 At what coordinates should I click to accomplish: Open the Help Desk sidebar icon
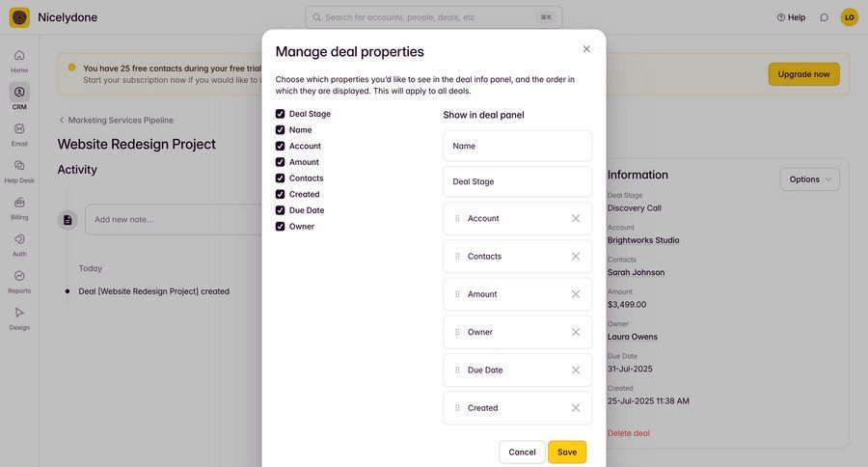19,171
